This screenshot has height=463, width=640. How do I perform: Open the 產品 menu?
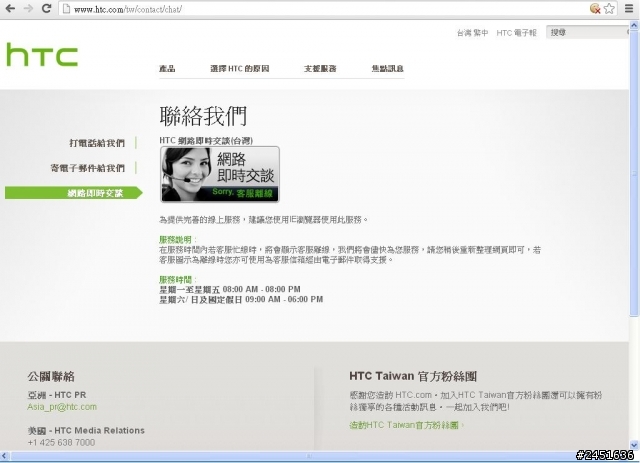(x=167, y=69)
